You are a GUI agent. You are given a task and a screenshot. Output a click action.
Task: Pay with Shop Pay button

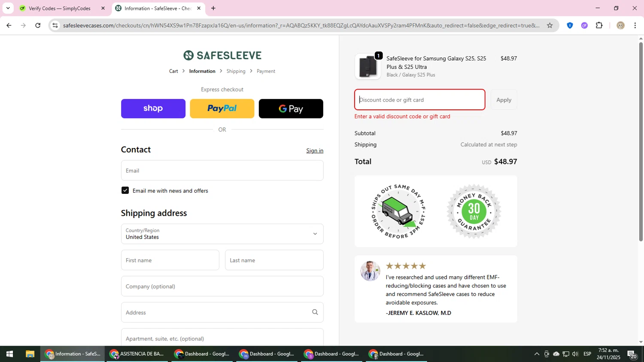[153, 109]
